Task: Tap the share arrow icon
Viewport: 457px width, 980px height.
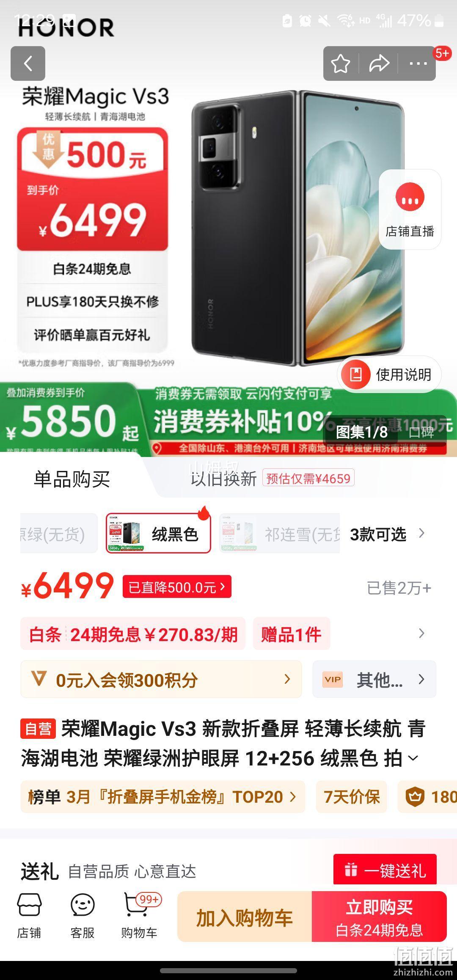Action: click(x=379, y=64)
